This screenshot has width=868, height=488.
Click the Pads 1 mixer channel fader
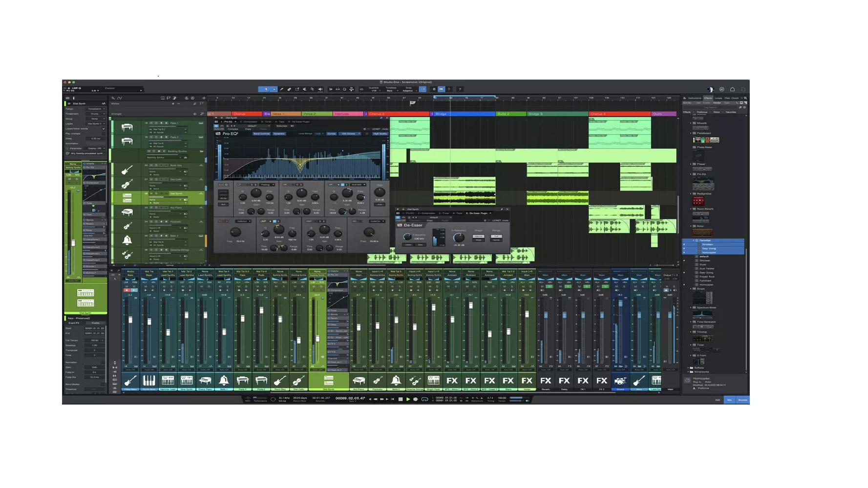pos(243,318)
